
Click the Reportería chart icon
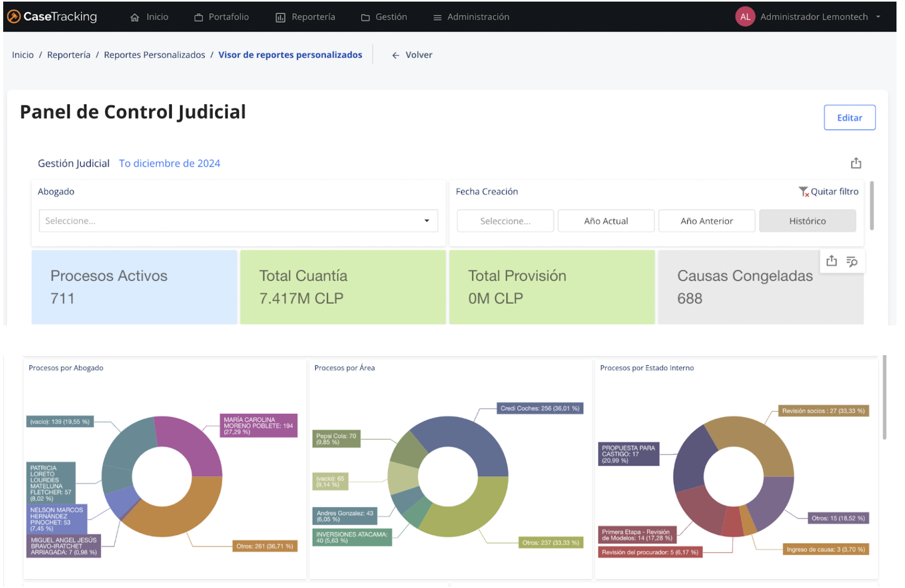280,18
